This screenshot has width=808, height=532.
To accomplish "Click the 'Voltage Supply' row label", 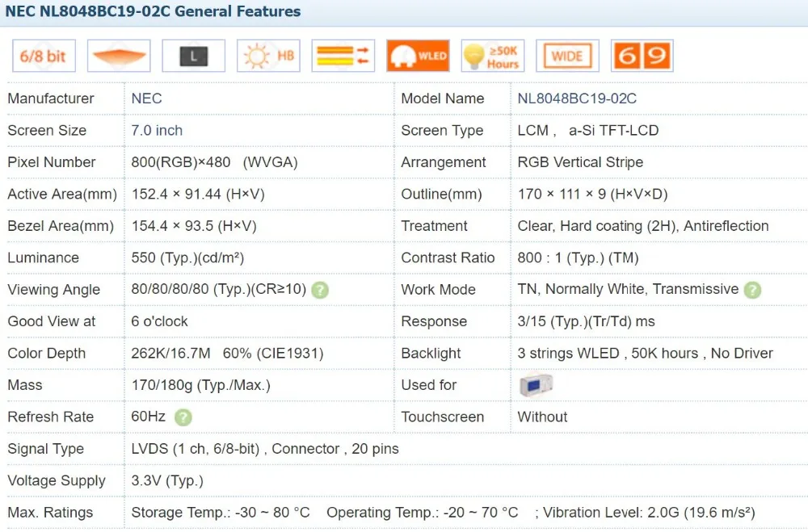I will coord(57,481).
